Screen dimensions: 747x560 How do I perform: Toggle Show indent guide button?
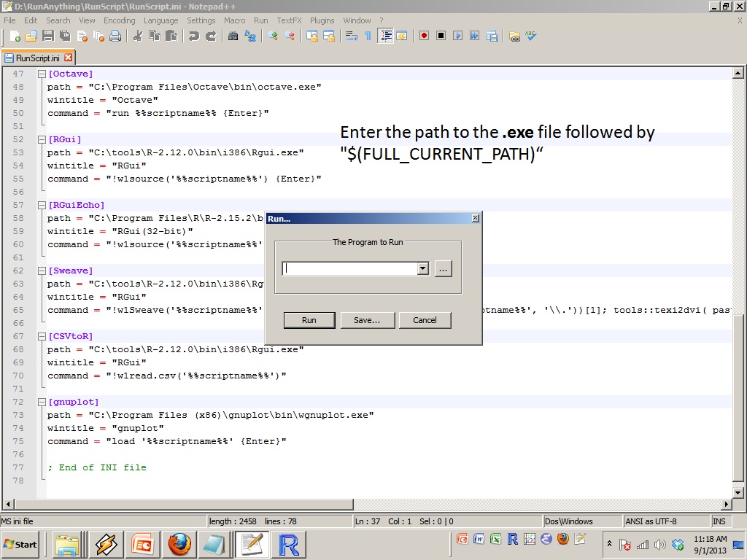[x=385, y=36]
